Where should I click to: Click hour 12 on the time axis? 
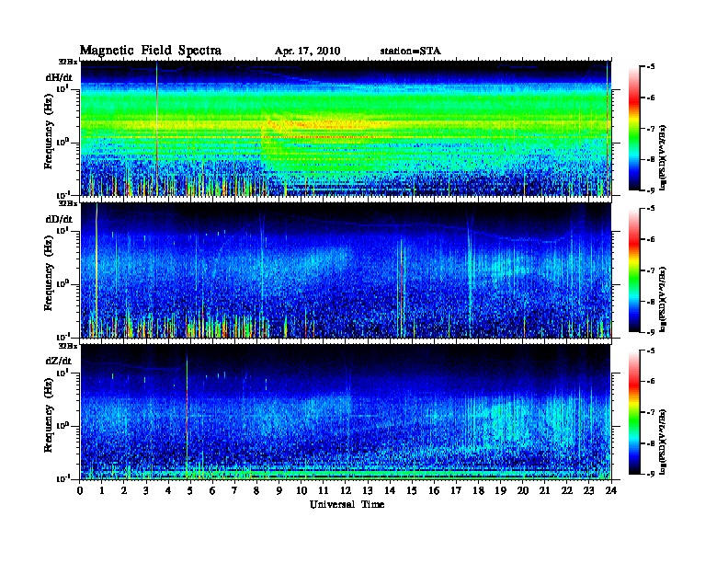(346, 491)
